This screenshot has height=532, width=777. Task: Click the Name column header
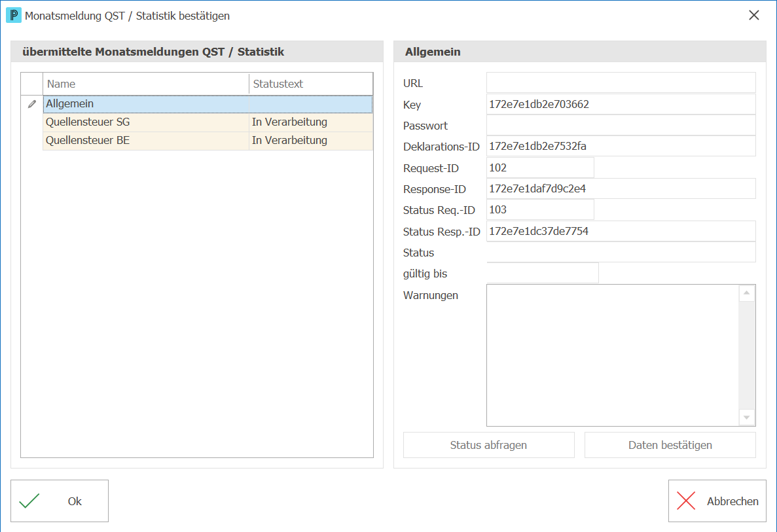(x=146, y=84)
